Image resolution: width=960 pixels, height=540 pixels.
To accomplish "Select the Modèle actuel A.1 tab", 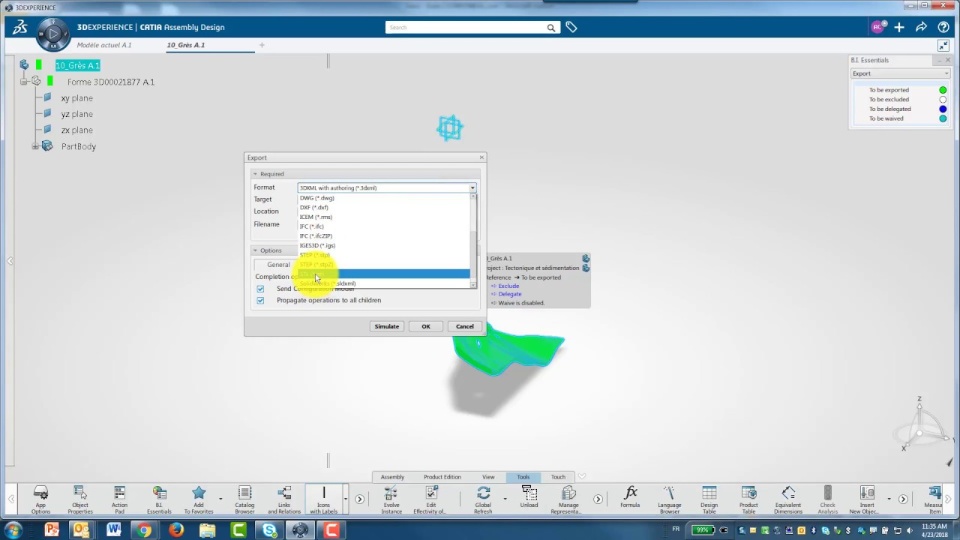I will click(104, 45).
